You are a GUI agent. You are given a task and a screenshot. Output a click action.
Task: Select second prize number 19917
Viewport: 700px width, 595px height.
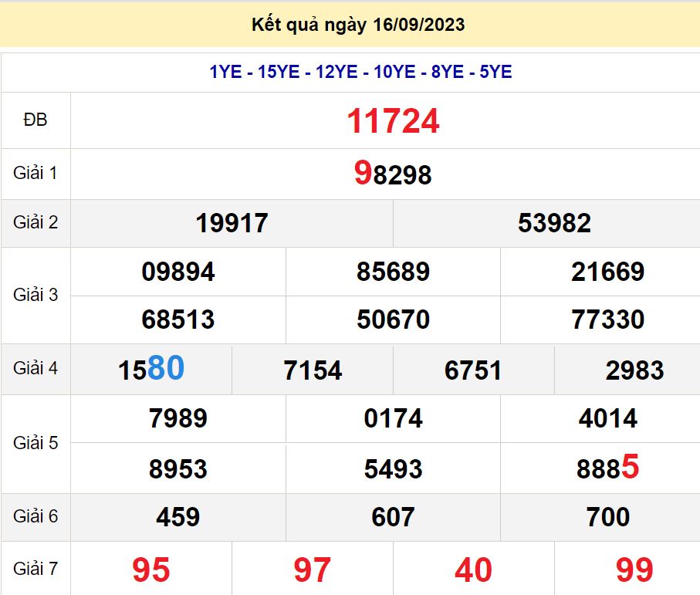coord(232,223)
